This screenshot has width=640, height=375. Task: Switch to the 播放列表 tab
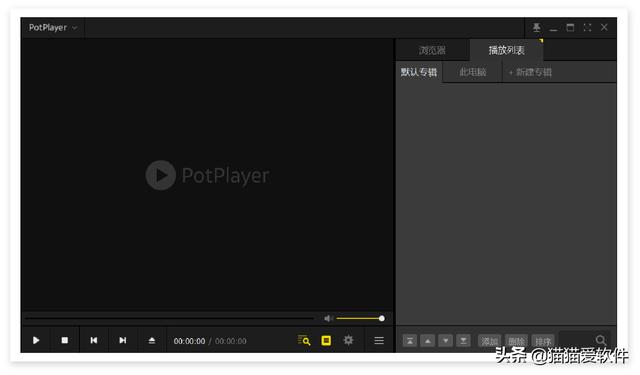507,50
